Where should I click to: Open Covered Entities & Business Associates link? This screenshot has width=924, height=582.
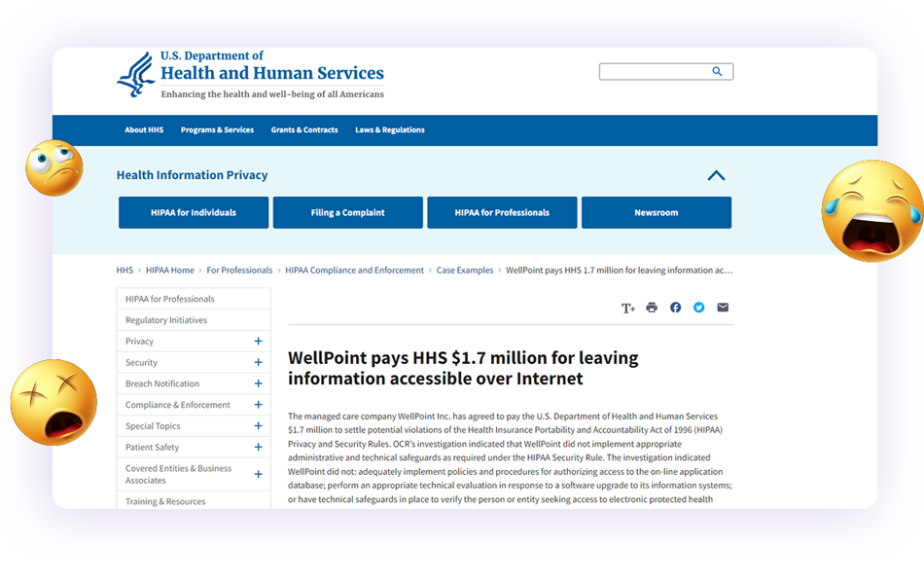coord(178,474)
